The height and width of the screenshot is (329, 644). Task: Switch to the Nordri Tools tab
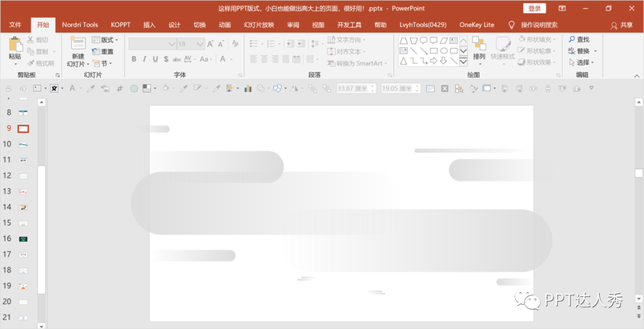[80, 24]
